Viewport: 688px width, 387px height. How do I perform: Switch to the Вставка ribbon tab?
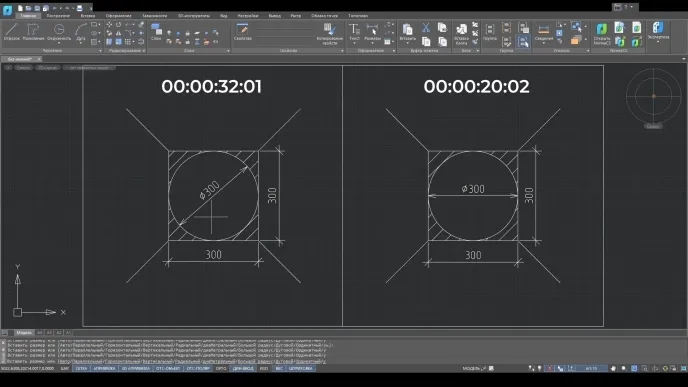click(x=88, y=15)
